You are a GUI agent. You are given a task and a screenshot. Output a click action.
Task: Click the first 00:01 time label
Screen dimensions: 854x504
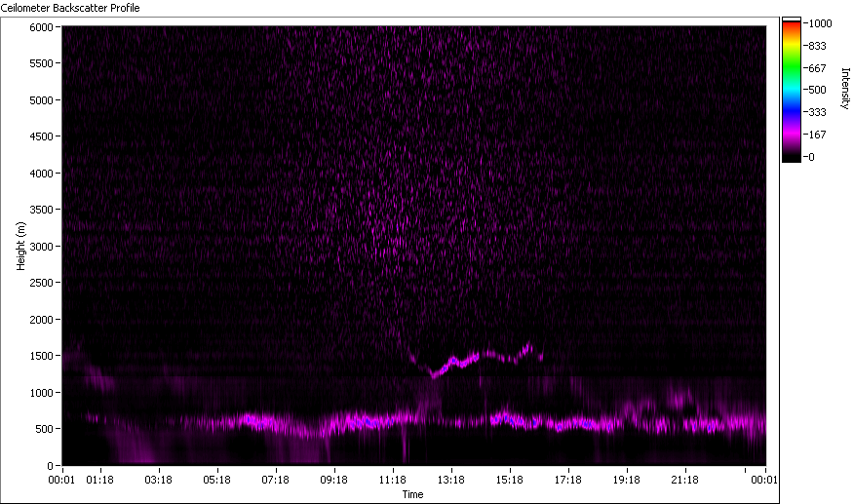click(61, 480)
